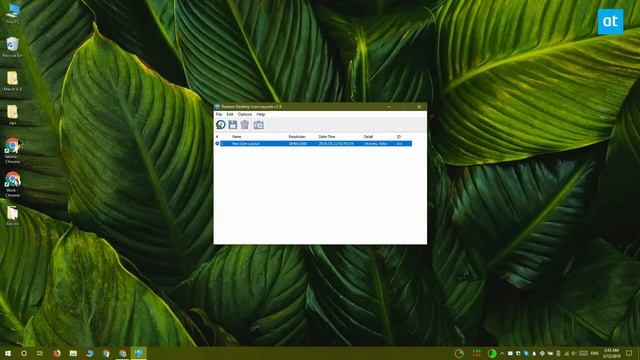
Task: Click the blue icon in the layout row
Action: click(217, 144)
